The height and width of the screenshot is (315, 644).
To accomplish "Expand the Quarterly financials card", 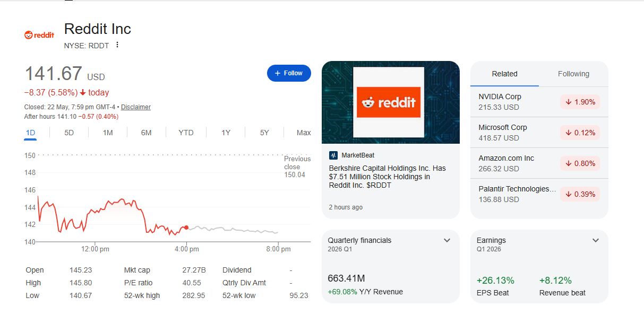I will [x=447, y=240].
